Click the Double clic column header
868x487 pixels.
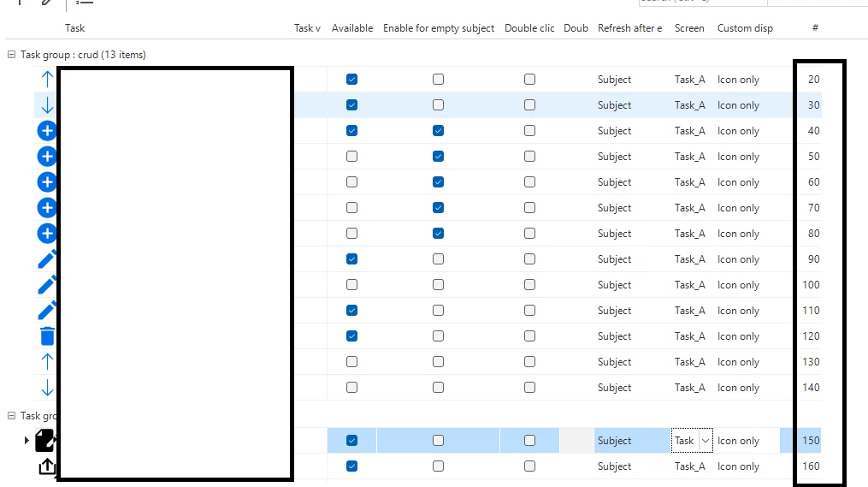[529, 28]
